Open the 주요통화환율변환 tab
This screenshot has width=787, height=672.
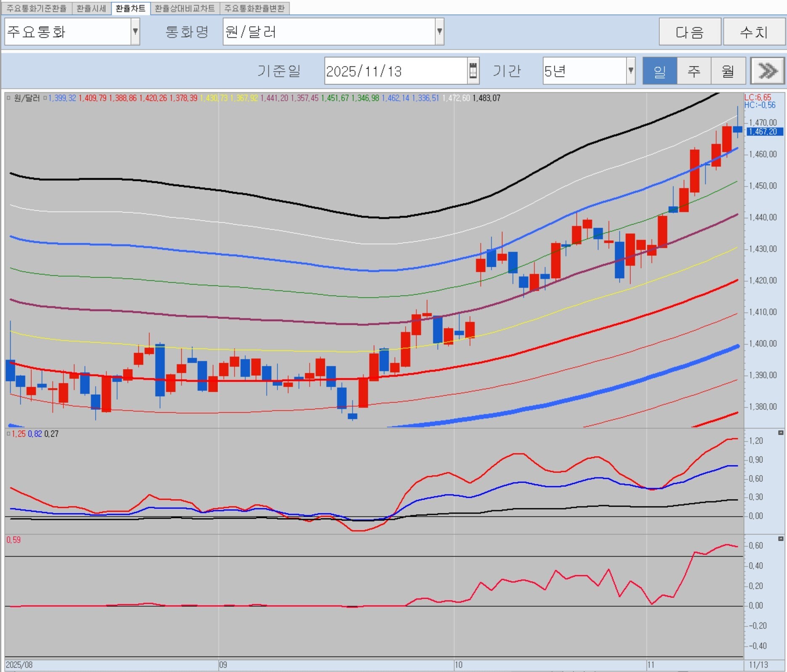(255, 8)
